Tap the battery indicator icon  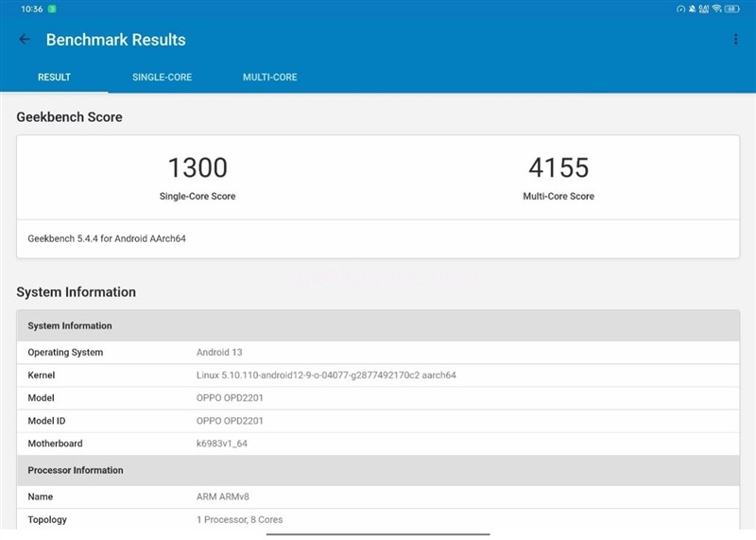coord(732,9)
